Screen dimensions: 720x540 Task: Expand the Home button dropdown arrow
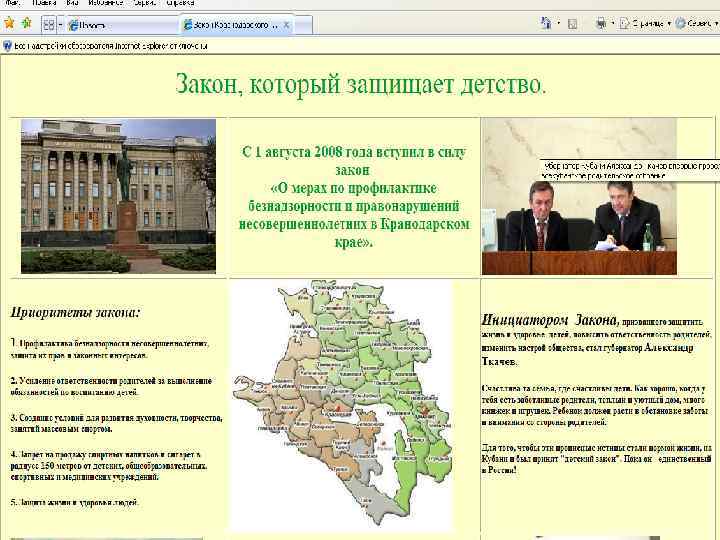558,23
